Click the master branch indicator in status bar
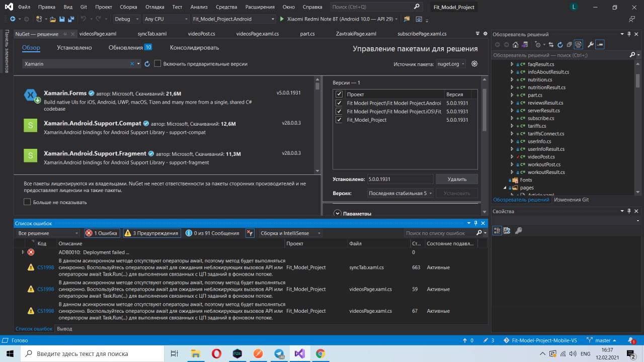644x362 pixels. tap(602, 340)
